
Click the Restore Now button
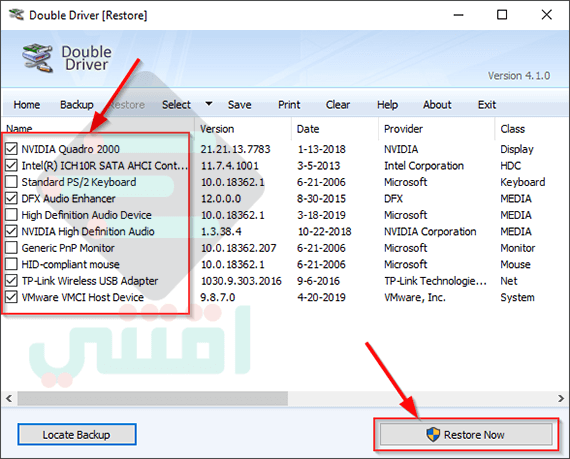466,434
